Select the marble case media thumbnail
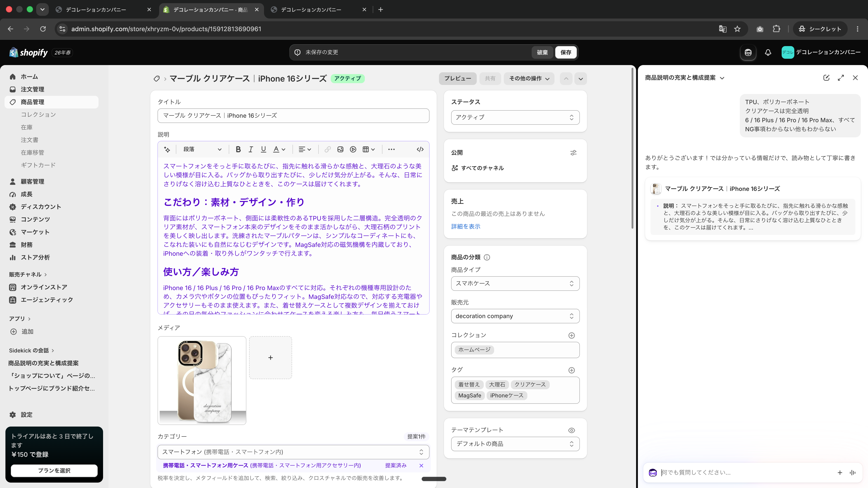 (202, 380)
